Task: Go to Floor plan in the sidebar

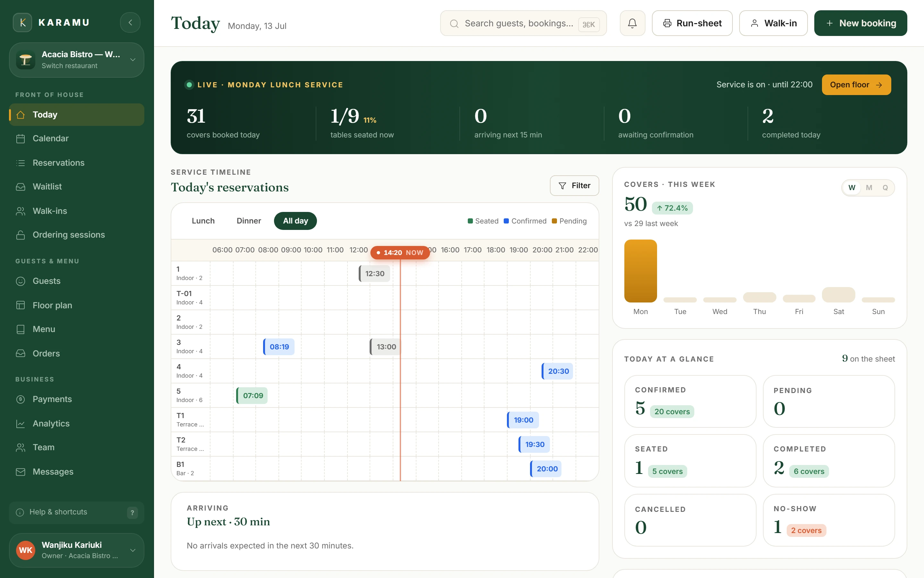Action: [77, 305]
